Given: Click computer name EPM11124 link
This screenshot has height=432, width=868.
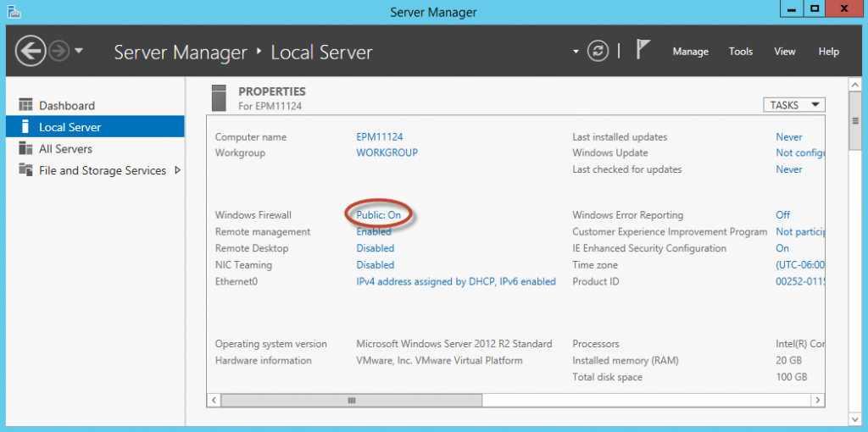Looking at the screenshot, I should pos(379,136).
